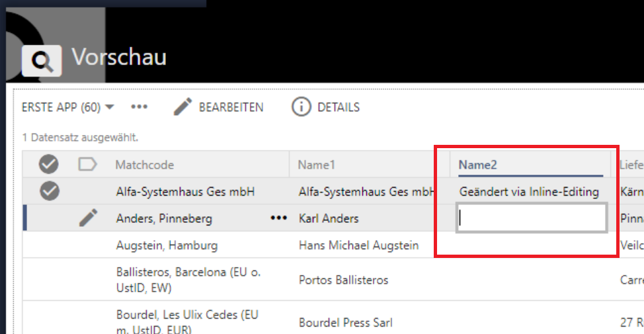This screenshot has height=334, width=644.
Task: Expand the Erste App (60) view dropdown
Action: [x=110, y=107]
